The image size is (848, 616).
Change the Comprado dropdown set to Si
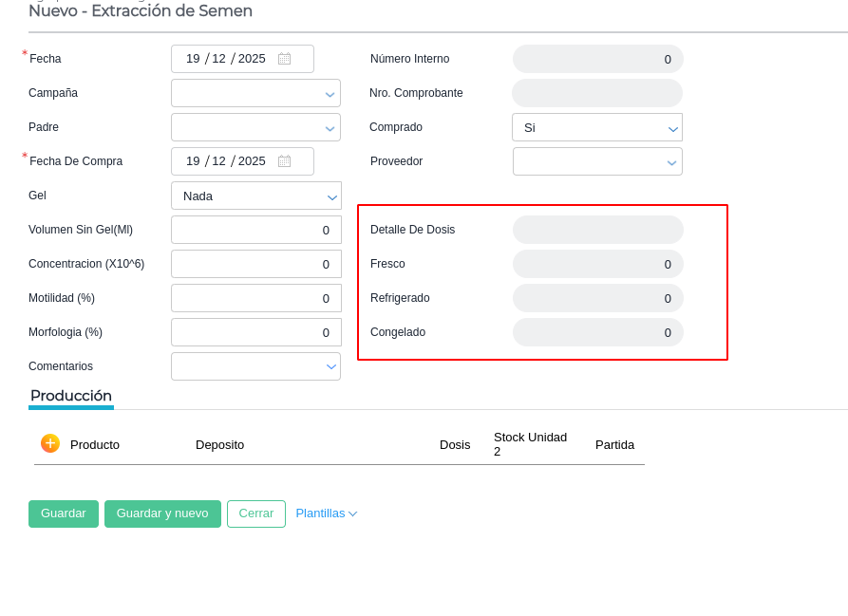(596, 127)
